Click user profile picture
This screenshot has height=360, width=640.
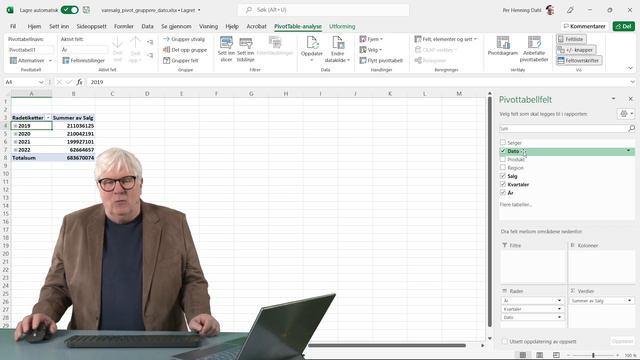pos(550,10)
